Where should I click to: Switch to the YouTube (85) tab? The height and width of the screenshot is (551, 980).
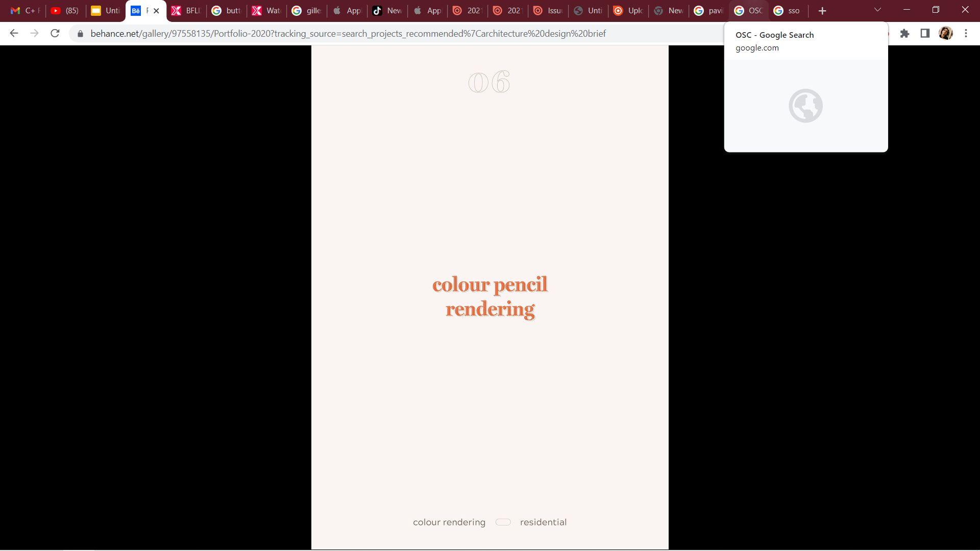(x=65, y=11)
